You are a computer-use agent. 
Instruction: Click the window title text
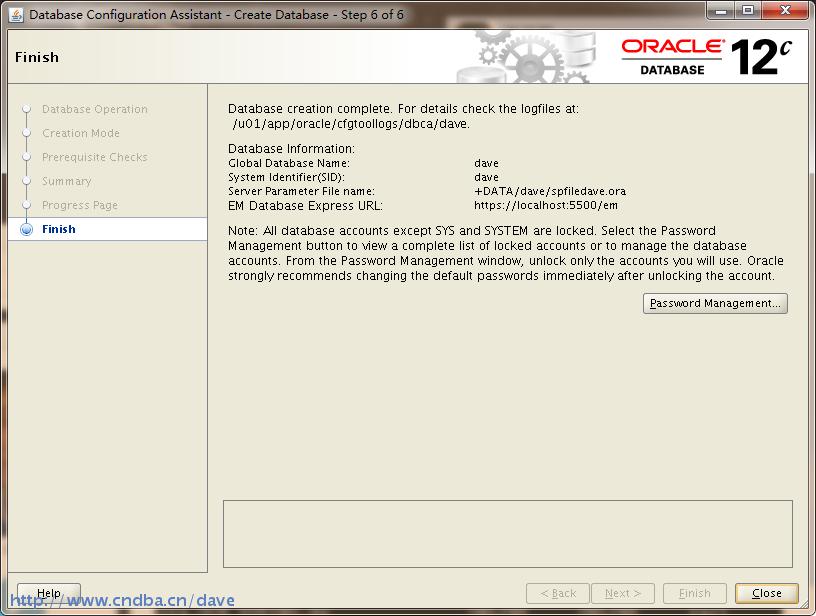[x=216, y=15]
